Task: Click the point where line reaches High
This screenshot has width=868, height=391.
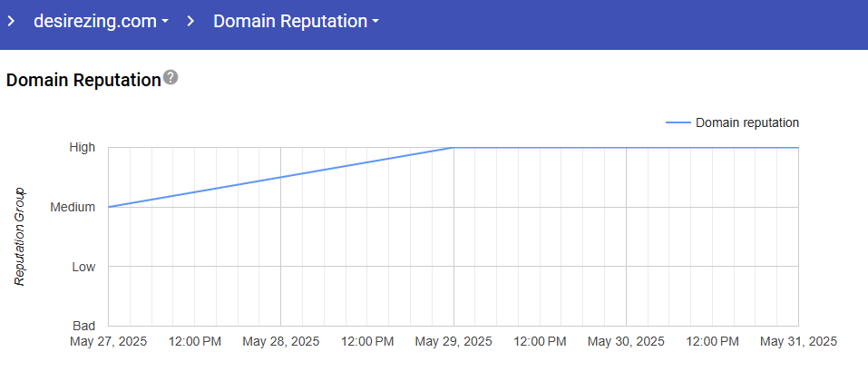Action: coord(454,147)
